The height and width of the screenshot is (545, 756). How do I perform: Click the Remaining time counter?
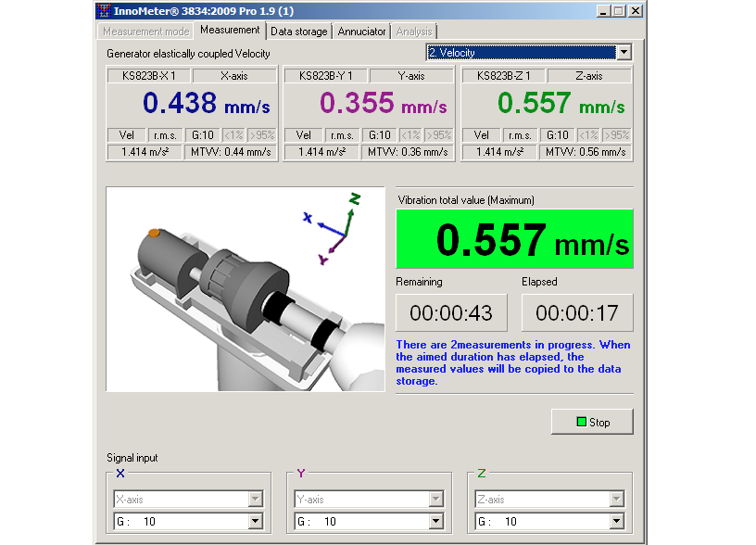[451, 312]
